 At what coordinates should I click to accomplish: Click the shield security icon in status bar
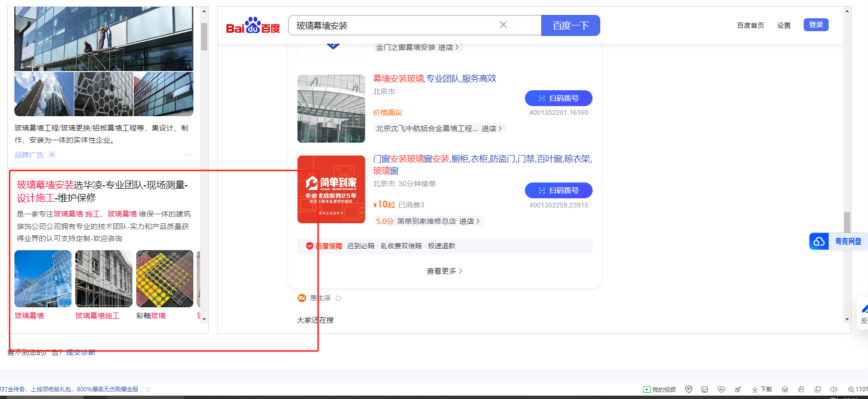tap(689, 389)
